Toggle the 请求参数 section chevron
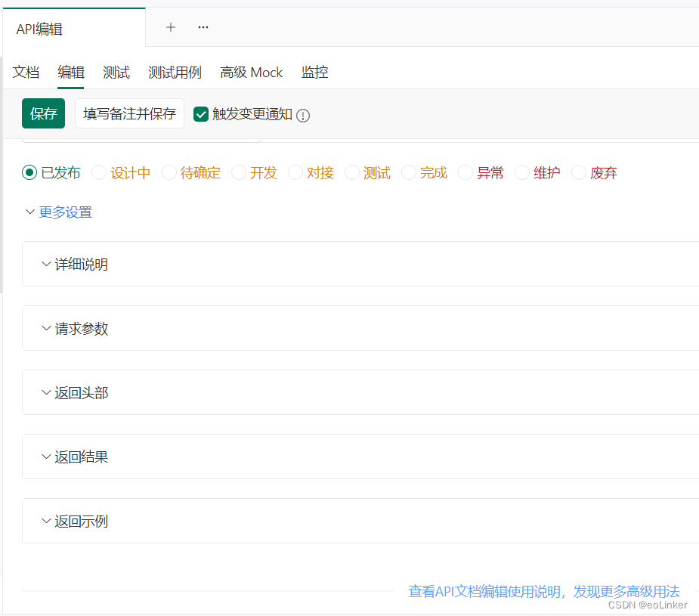 (x=46, y=329)
